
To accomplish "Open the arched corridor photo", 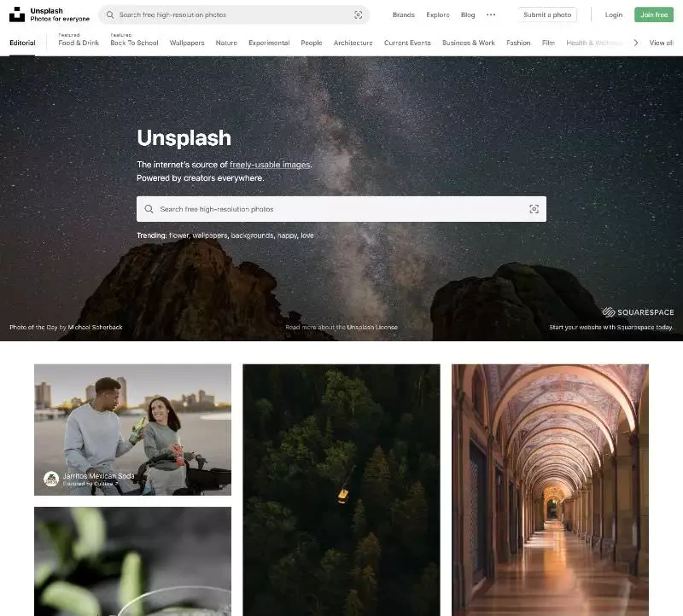I will pyautogui.click(x=550, y=491).
